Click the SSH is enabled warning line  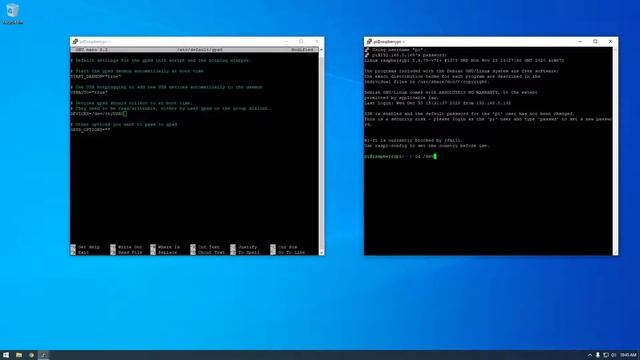pos(470,113)
